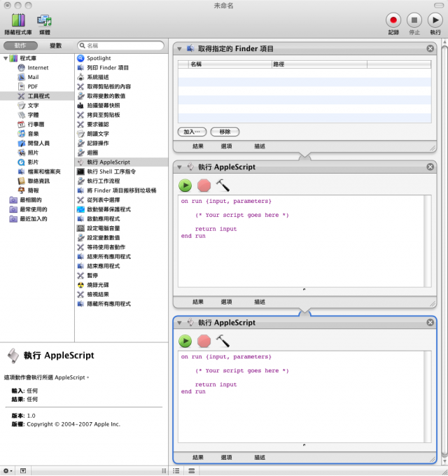Image resolution: width=448 pixels, height=476 pixels.
Task: Run script in second AppleScript action
Action: pyautogui.click(x=185, y=341)
